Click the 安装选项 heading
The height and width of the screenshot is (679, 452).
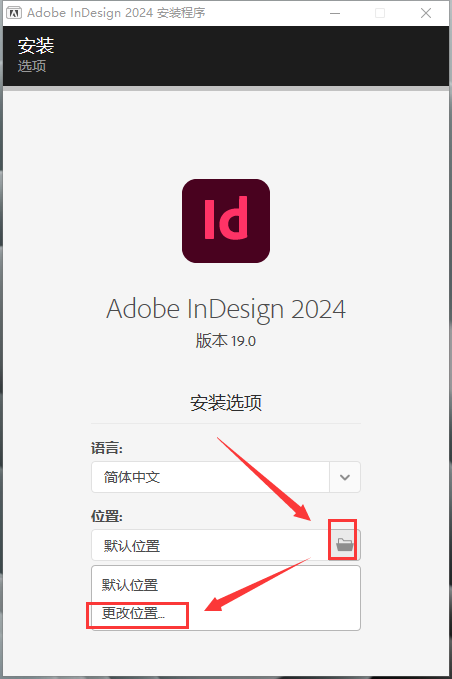coord(226,403)
